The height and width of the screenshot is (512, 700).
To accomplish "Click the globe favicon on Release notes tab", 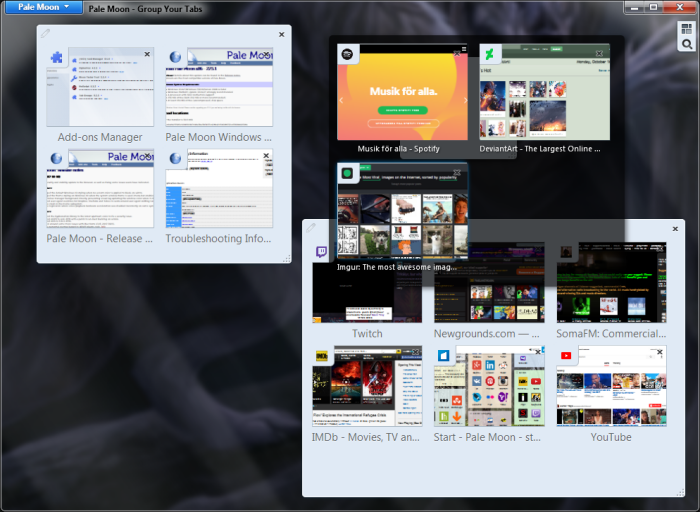I will tap(56, 158).
